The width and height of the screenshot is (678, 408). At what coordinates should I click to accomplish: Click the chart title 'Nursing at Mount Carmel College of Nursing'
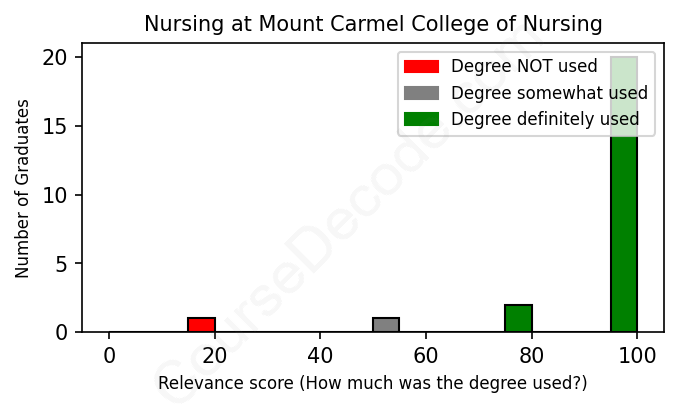tap(373, 23)
